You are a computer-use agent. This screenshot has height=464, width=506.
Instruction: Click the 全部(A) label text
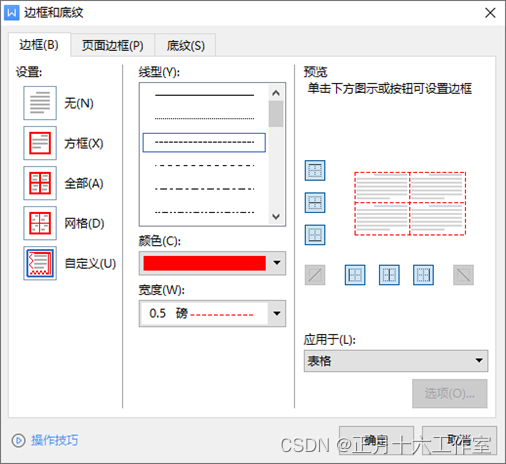(84, 183)
